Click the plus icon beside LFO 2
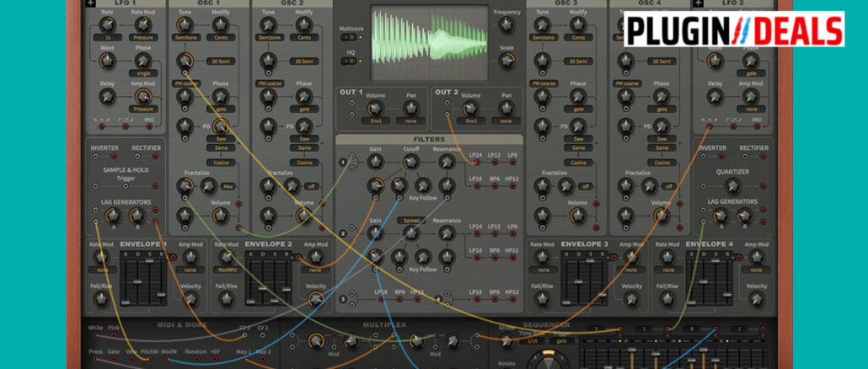Viewport: 868px width, 369px height. [x=699, y=3]
